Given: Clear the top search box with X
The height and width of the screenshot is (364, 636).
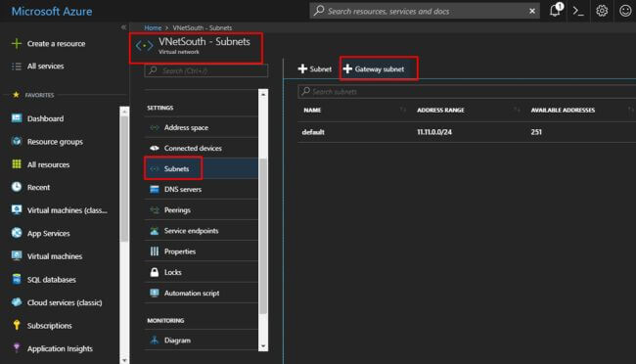Looking at the screenshot, I should coord(532,11).
